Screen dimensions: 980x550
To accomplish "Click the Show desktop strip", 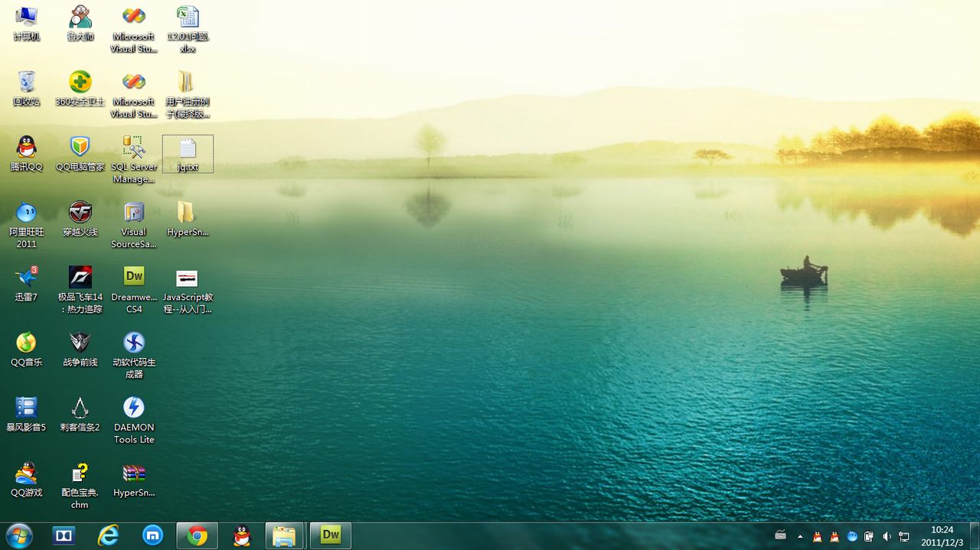I will click(x=974, y=535).
